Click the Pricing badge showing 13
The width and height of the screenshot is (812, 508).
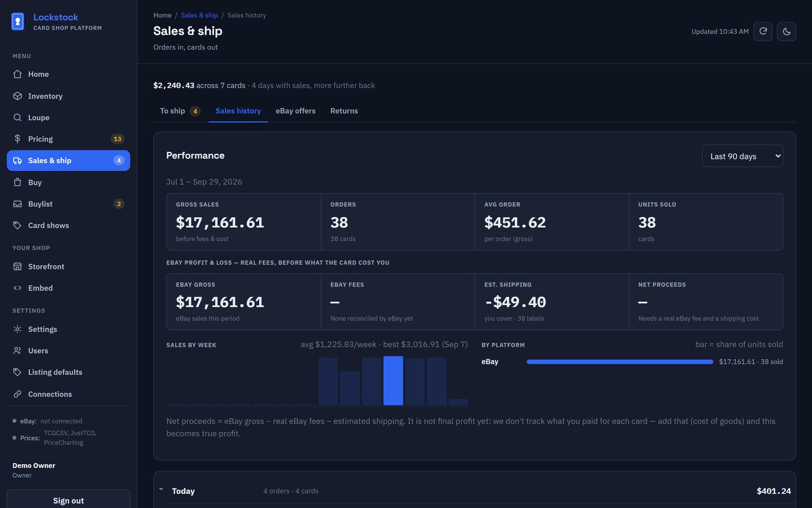point(117,139)
